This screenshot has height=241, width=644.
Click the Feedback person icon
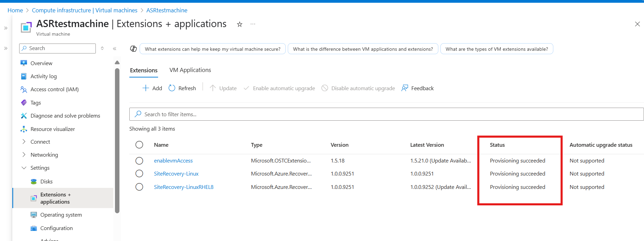pos(405,88)
